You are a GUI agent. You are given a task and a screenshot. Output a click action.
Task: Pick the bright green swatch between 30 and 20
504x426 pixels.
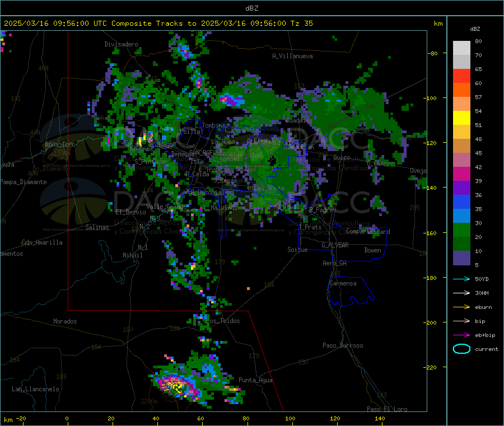click(461, 230)
